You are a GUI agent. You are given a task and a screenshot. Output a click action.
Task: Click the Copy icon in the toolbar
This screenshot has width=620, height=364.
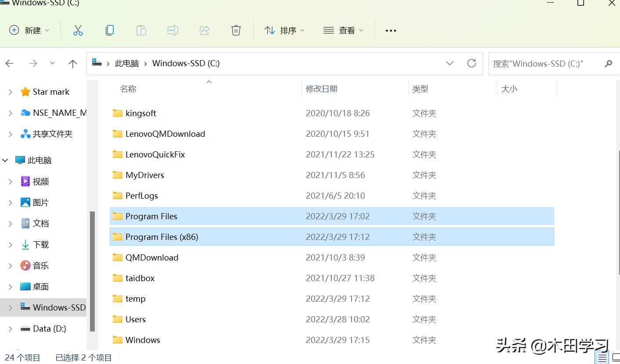[x=109, y=30]
